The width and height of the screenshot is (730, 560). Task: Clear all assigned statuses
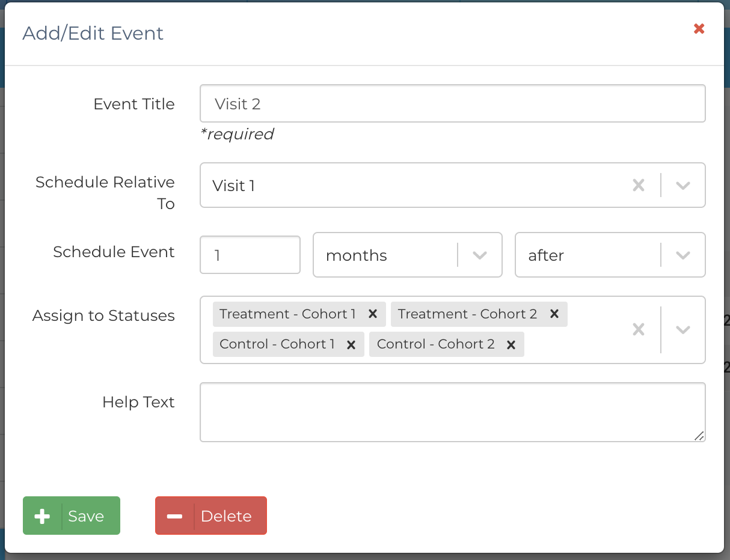[x=639, y=330]
